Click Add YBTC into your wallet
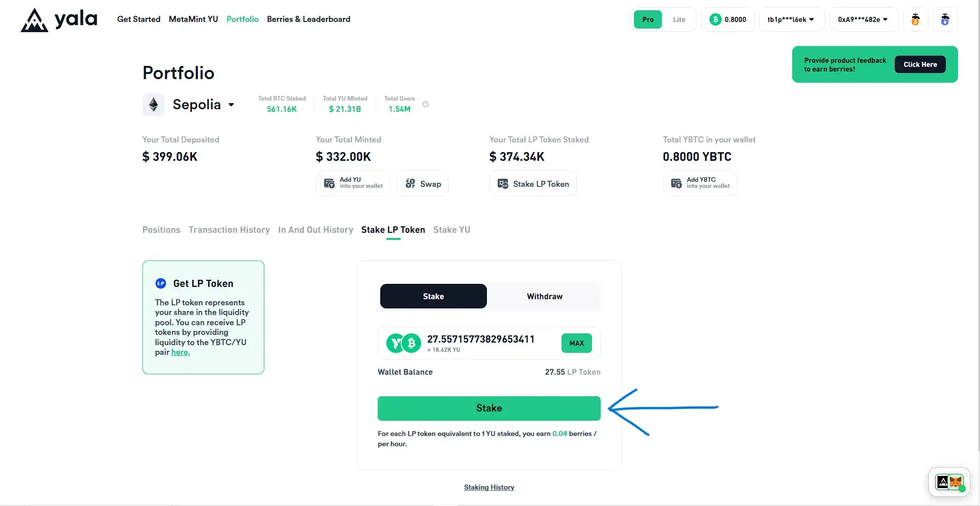 pyautogui.click(x=700, y=183)
